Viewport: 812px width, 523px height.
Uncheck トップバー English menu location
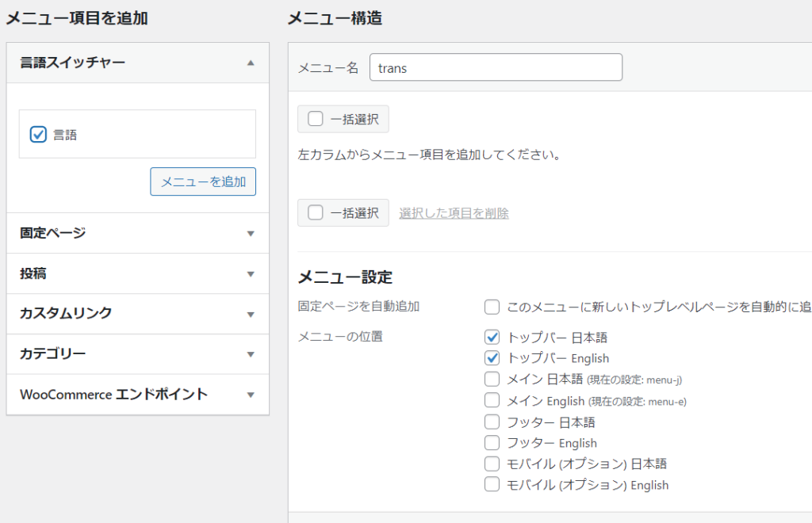tap(492, 357)
